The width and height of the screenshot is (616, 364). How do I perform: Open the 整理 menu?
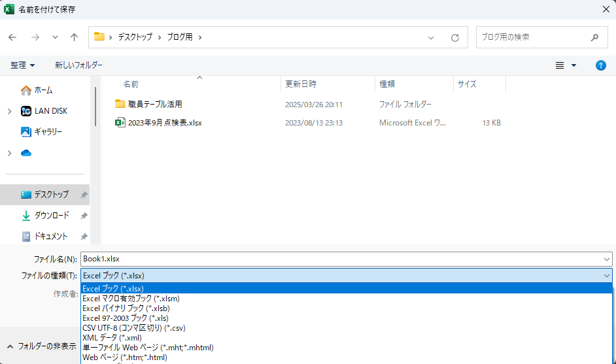point(22,65)
